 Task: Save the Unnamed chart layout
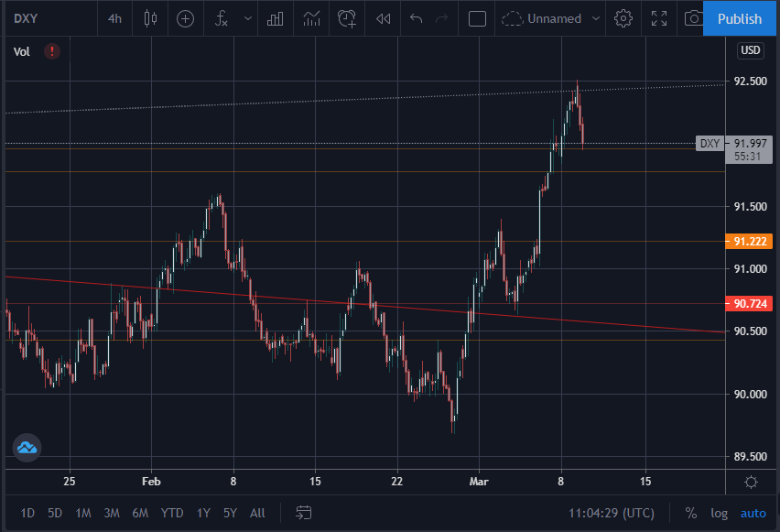(x=542, y=19)
